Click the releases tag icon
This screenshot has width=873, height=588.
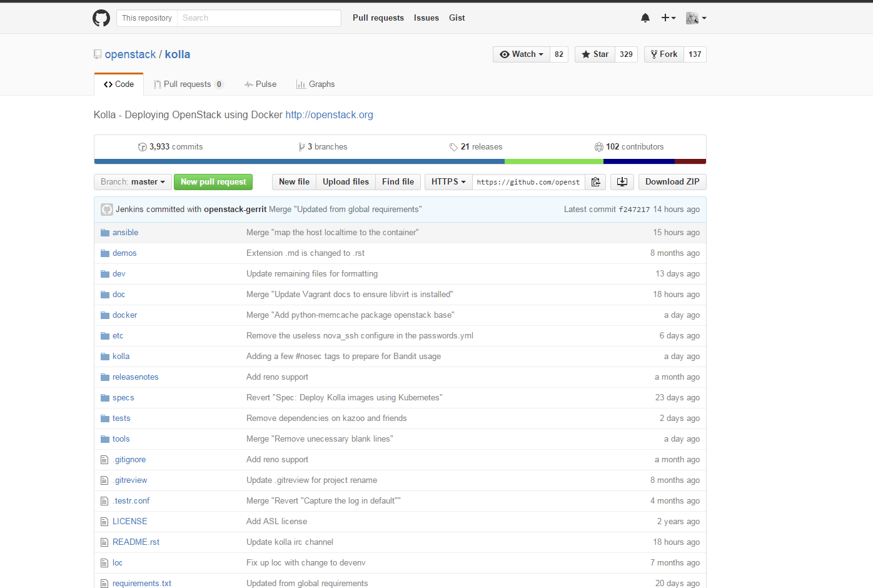tap(453, 147)
